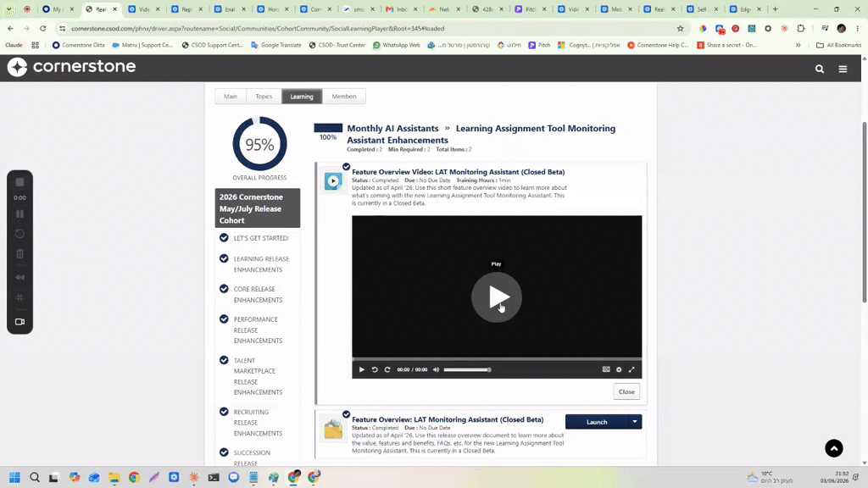
Task: Open the Cornerstone search icon
Action: (820, 69)
